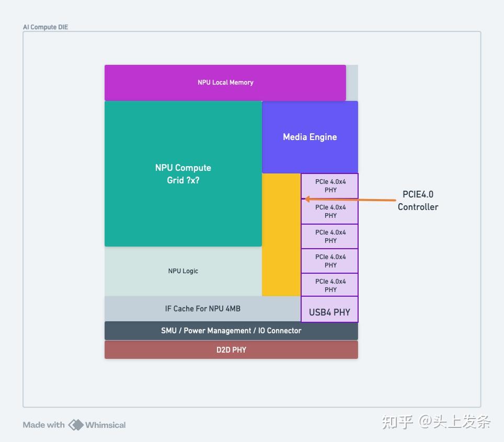Select the second PCIe 4.0x4 PHY block

(330, 211)
